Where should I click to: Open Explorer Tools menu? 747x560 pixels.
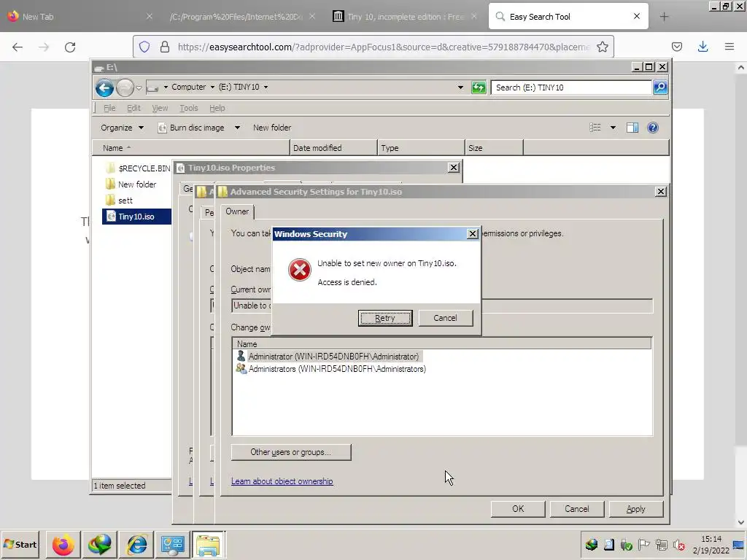(189, 108)
